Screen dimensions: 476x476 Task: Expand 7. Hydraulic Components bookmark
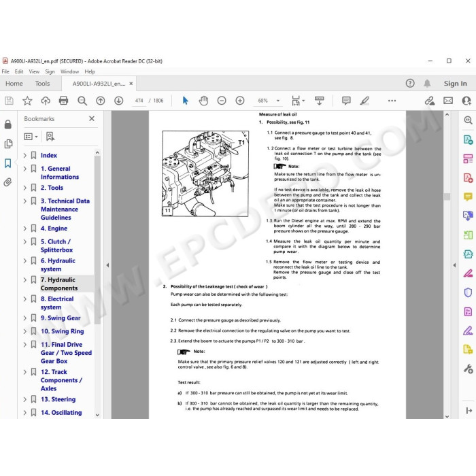tap(25, 280)
